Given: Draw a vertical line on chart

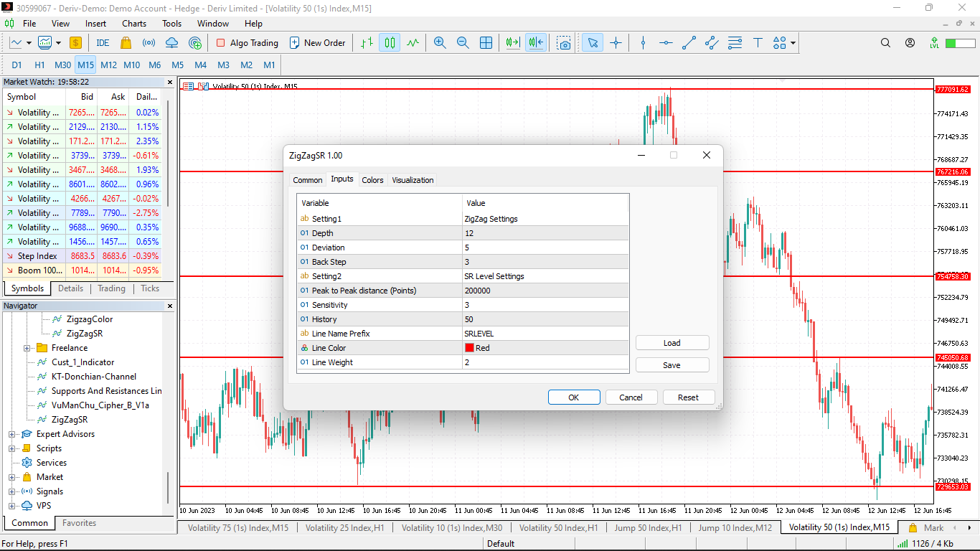Looking at the screenshot, I should [x=643, y=43].
